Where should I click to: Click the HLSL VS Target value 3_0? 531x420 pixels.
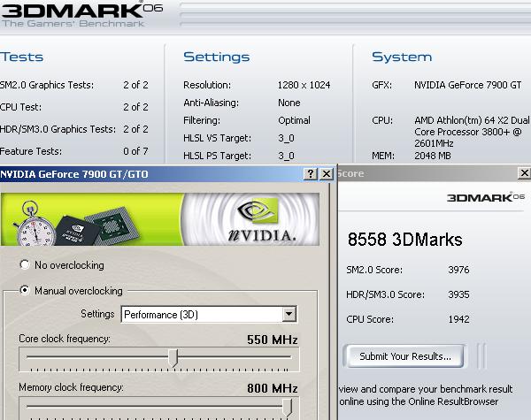click(286, 138)
